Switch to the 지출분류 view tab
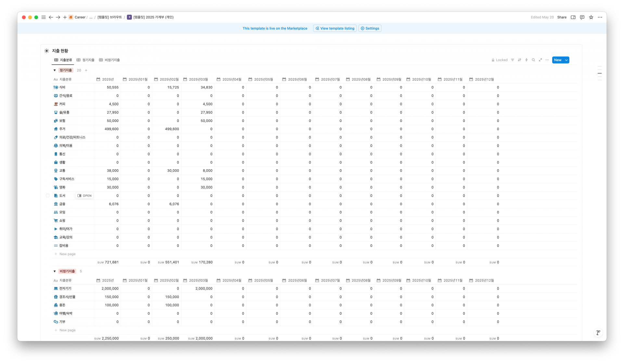The width and height of the screenshot is (624, 364). click(63, 60)
